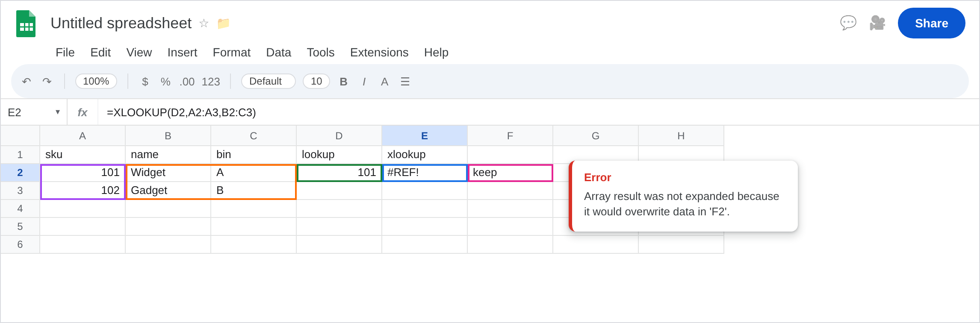Select the cell A3 containing 102
Viewport: 980px width, 323px height.
click(x=83, y=190)
